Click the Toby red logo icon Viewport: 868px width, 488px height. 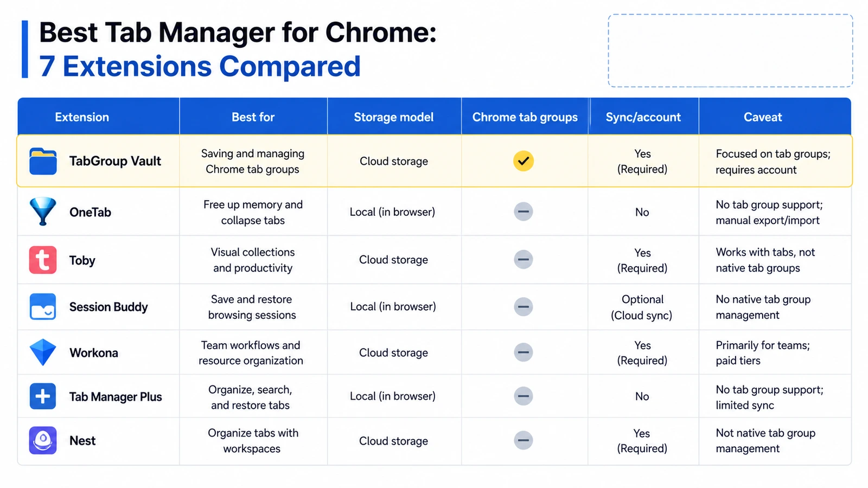pyautogui.click(x=43, y=260)
